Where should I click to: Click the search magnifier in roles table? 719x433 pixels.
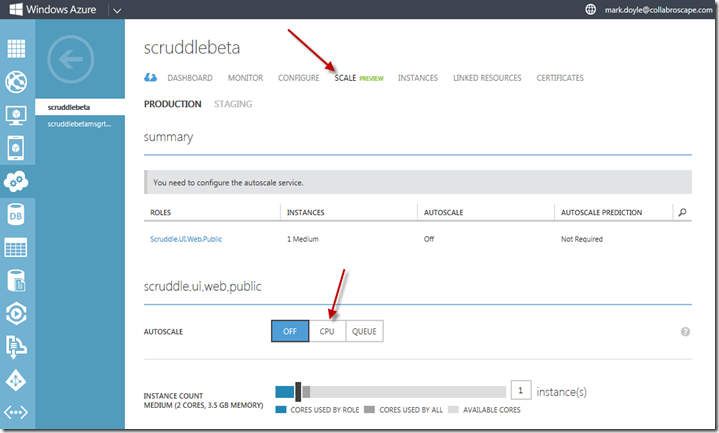(682, 212)
